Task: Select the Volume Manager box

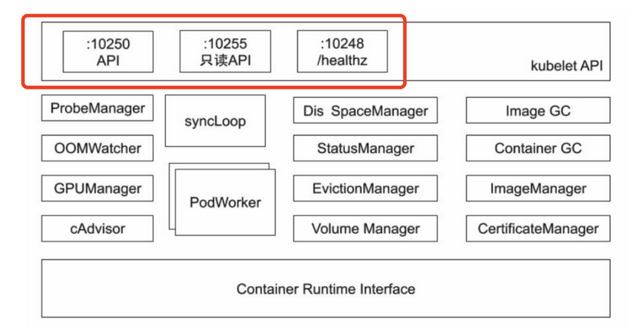Action: pyautogui.click(x=365, y=228)
